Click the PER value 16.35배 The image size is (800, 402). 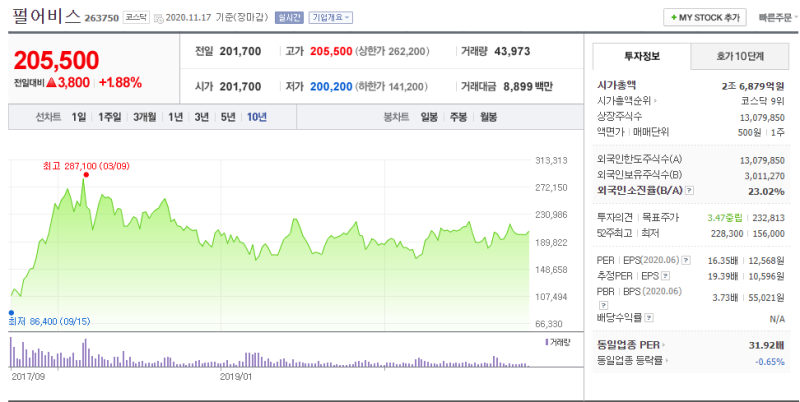722,261
